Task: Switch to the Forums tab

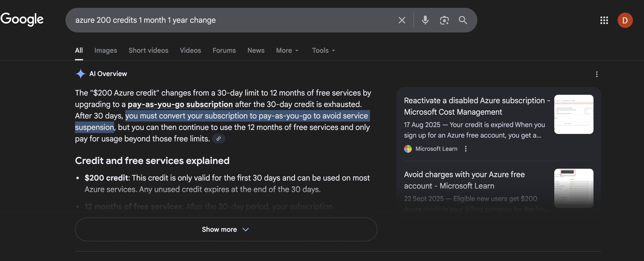Action: (224, 50)
